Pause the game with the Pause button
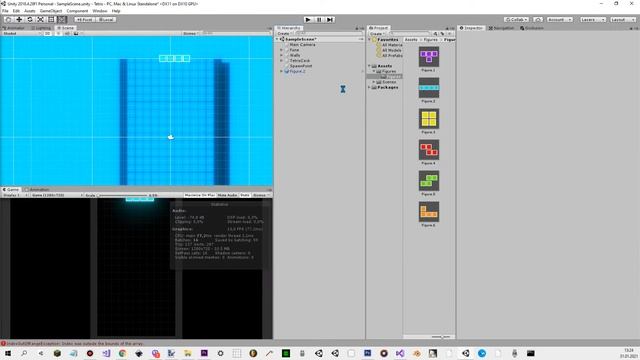Viewport: 640px width, 360px height. pos(319,20)
